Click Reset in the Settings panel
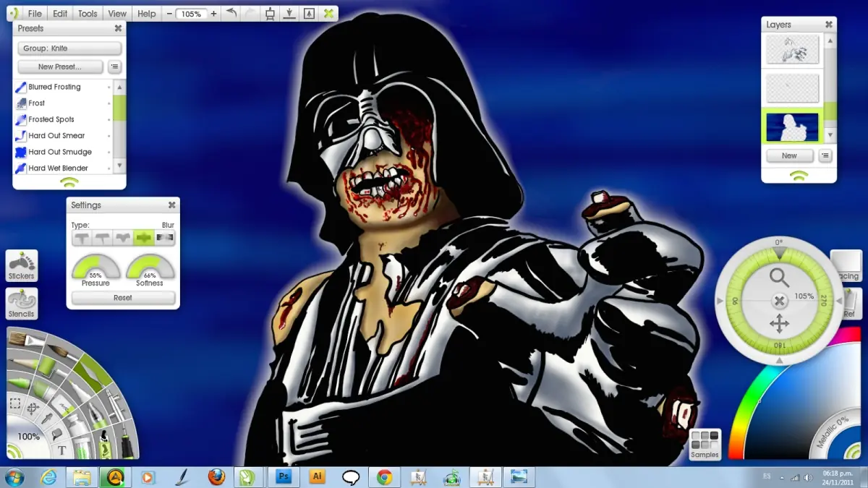Image resolution: width=868 pixels, height=488 pixels. click(123, 298)
